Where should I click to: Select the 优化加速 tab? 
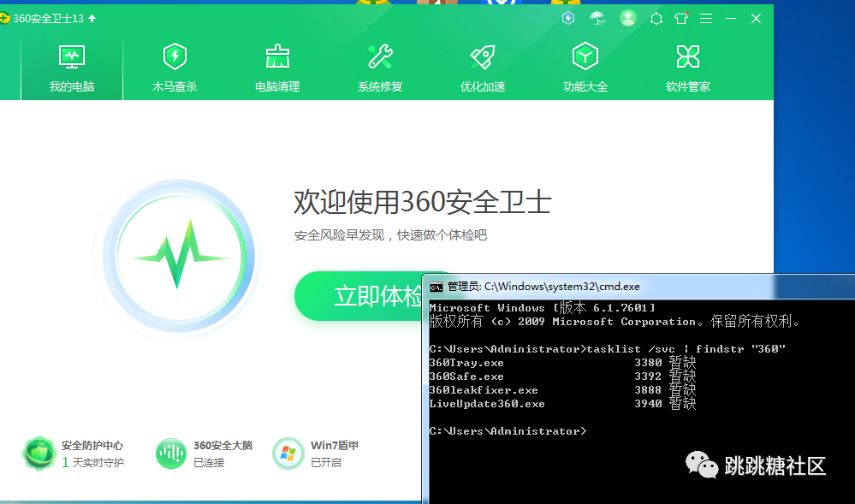coord(483,68)
